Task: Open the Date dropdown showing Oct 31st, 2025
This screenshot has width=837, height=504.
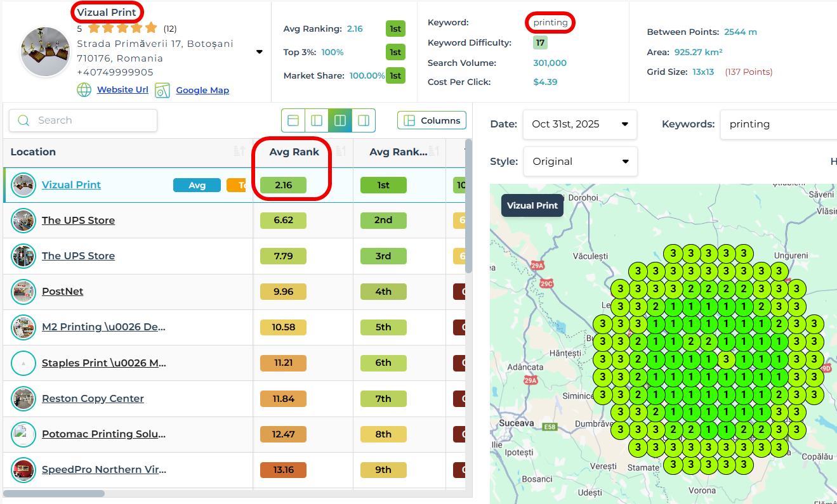Action: (579, 124)
